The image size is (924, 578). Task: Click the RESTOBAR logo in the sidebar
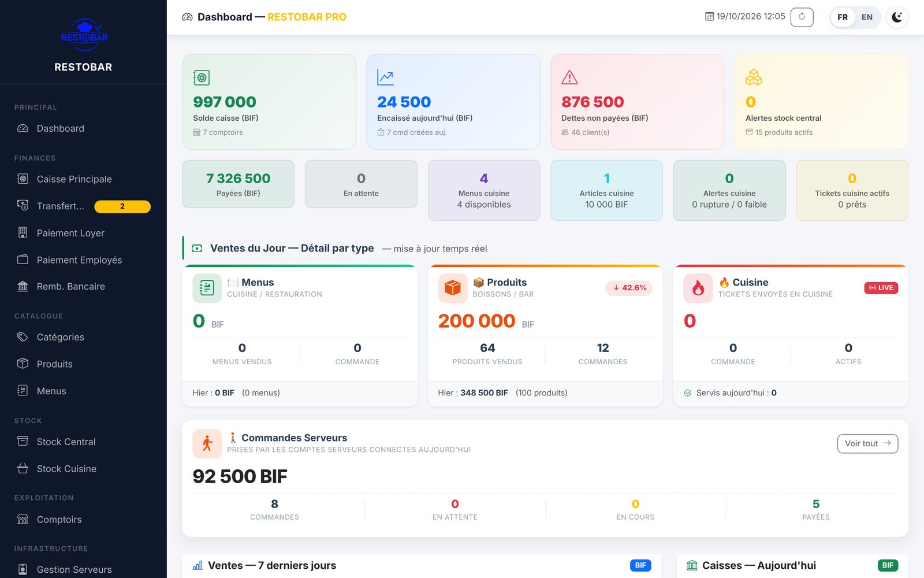[84, 35]
